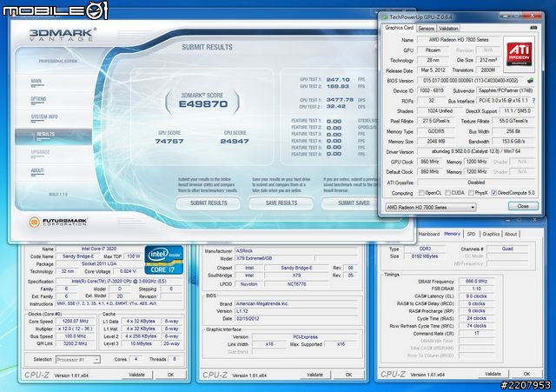Image resolution: width=556 pixels, height=392 pixels.
Task: Click the Futuremark Corporation logo
Action: tap(58, 222)
